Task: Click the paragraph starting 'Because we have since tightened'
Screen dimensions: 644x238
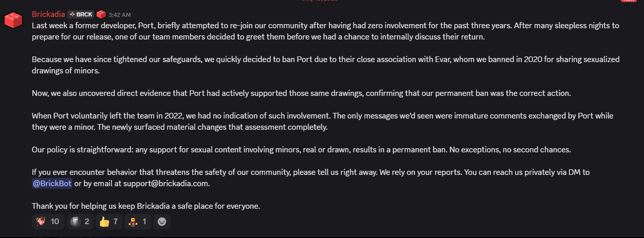Action: [x=326, y=65]
